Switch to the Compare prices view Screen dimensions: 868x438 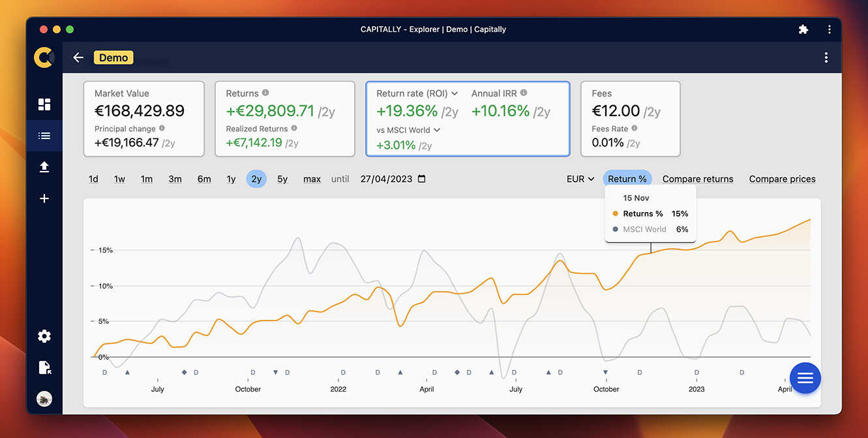tap(781, 178)
